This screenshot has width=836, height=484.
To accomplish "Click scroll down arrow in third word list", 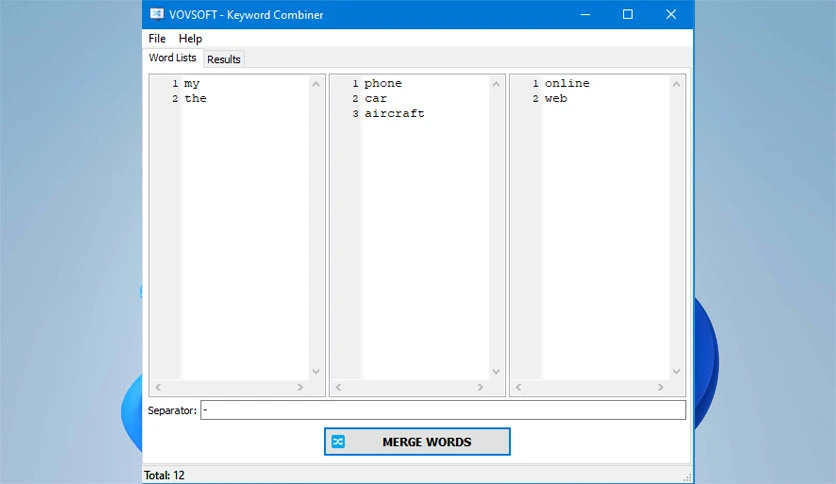I will (676, 372).
